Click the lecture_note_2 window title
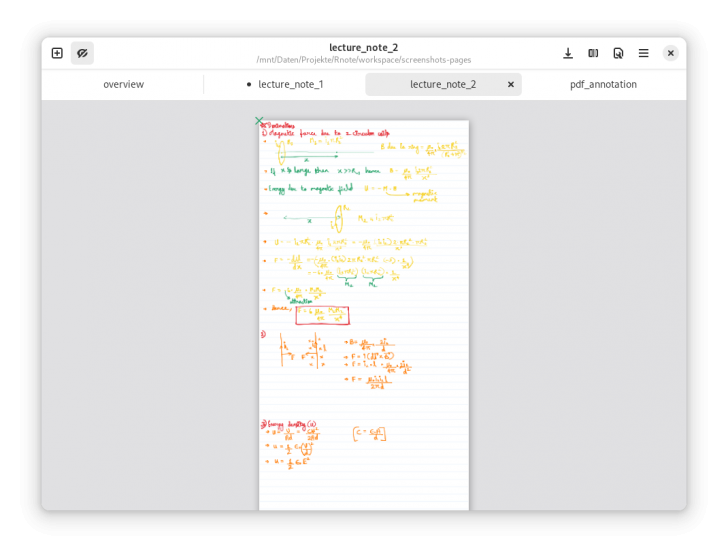Screen dimensions: 728x556 pos(364,47)
